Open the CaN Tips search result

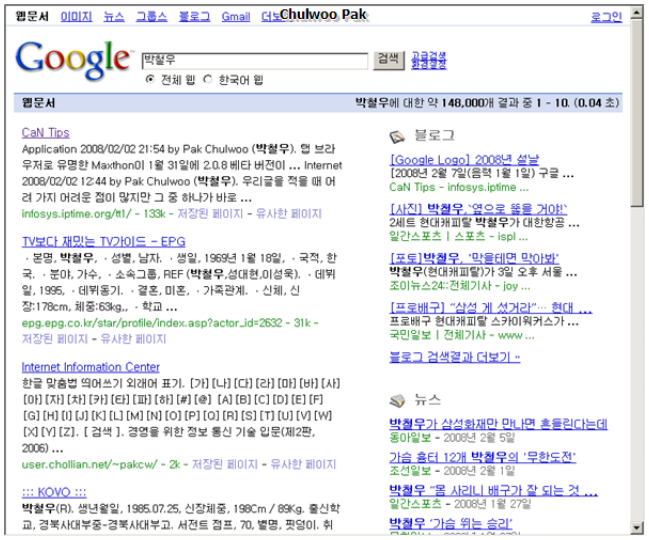46,133
